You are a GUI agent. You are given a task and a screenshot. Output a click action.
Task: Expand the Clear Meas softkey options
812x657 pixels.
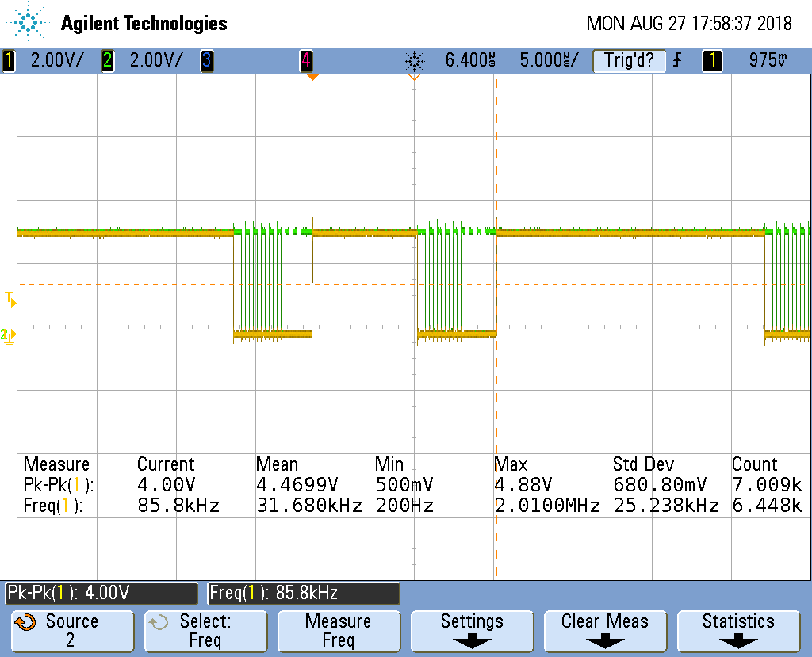[605, 631]
